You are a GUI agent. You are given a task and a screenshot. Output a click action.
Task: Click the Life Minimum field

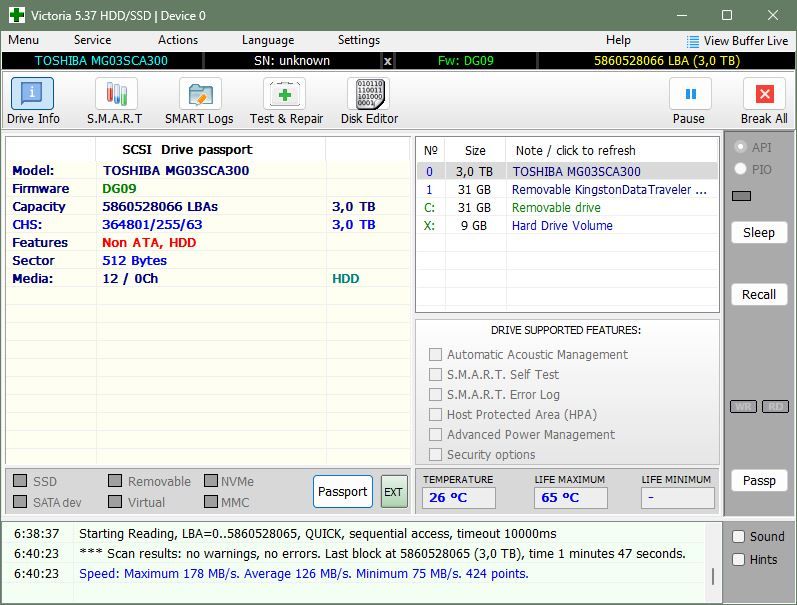(x=678, y=498)
